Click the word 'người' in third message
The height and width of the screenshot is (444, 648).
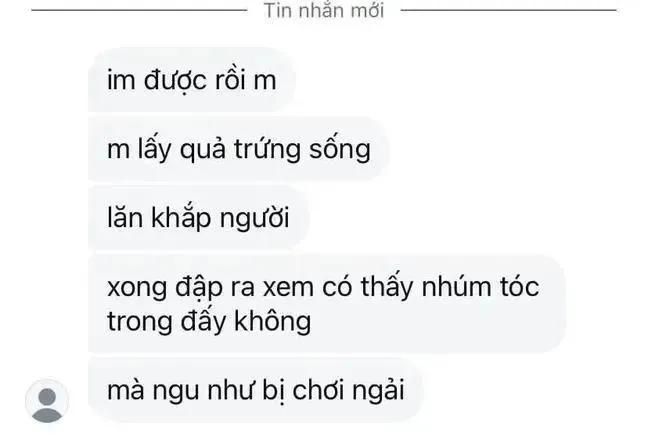(x=255, y=219)
